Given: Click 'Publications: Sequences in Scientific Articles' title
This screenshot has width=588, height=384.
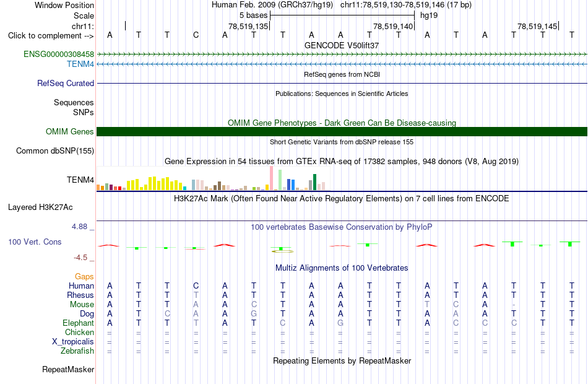Looking at the screenshot, I should coord(342,94).
